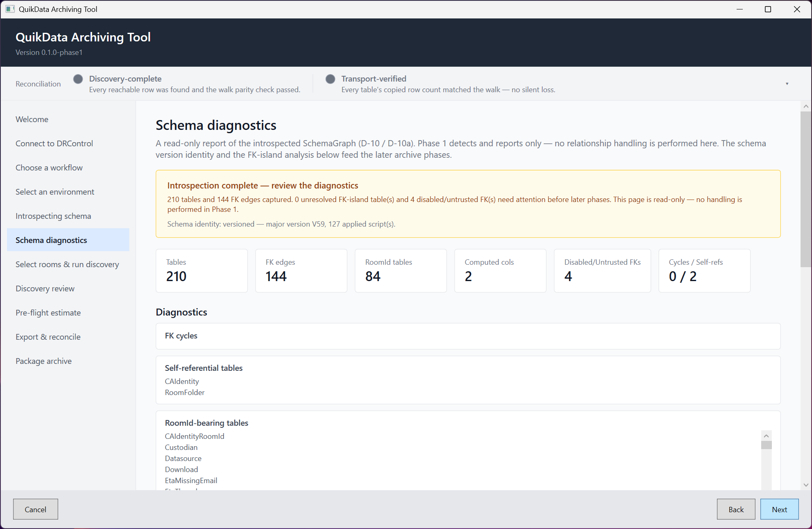Viewport: 812px width, 529px height.
Task: Select Download in RoomId-bearing tables
Action: 181,470
